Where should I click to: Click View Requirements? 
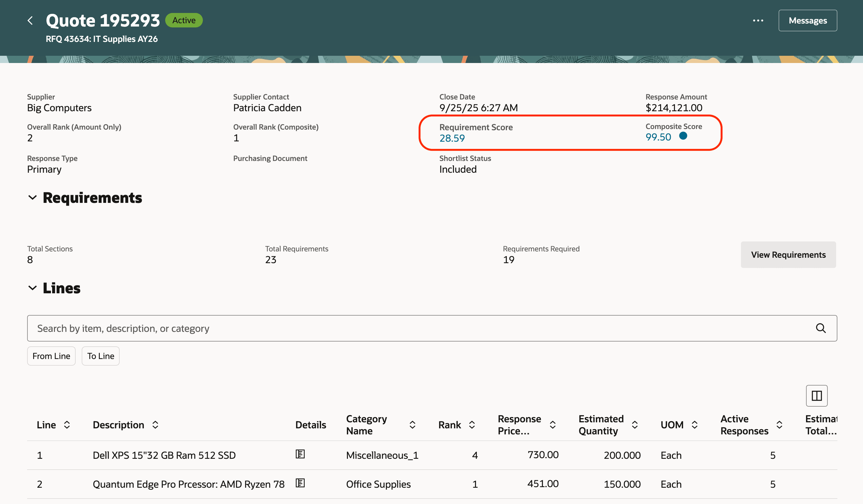pos(788,255)
